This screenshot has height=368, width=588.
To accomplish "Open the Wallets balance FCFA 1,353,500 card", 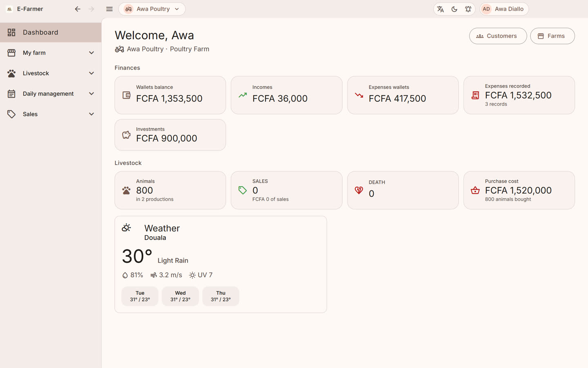I will pyautogui.click(x=170, y=95).
